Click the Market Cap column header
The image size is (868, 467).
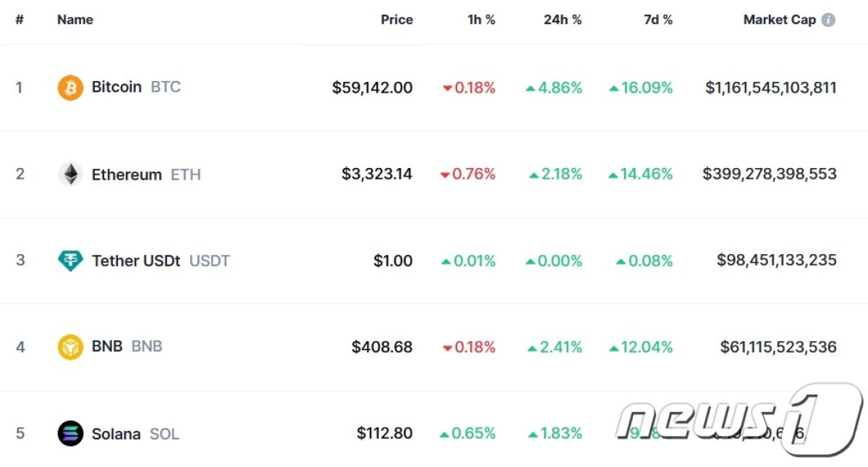point(779,20)
